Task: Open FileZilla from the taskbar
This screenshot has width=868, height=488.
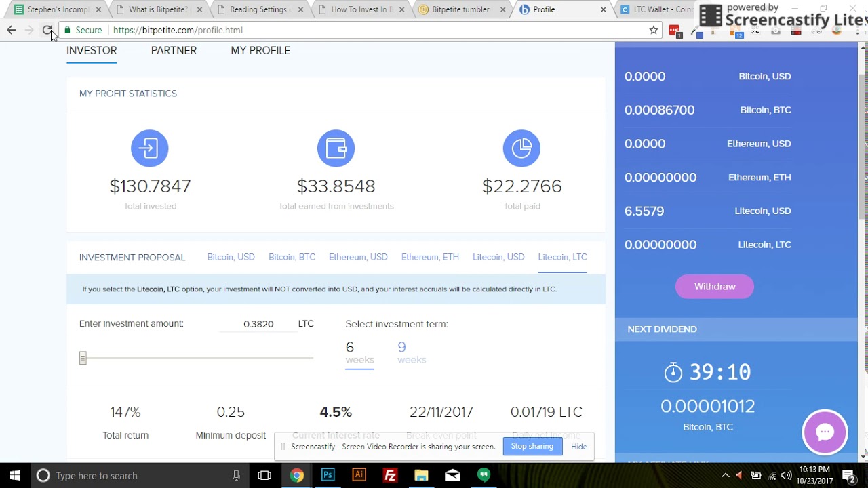Action: [x=390, y=476]
